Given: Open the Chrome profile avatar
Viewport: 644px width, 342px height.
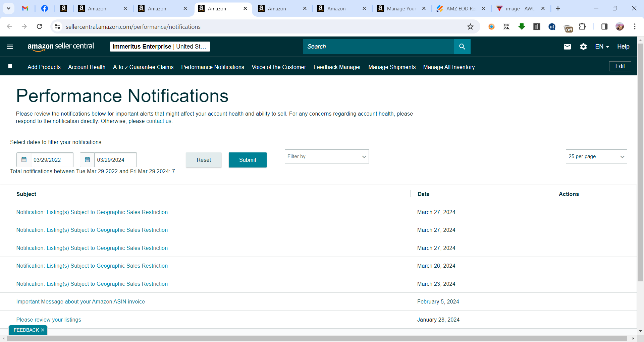Looking at the screenshot, I should point(620,27).
